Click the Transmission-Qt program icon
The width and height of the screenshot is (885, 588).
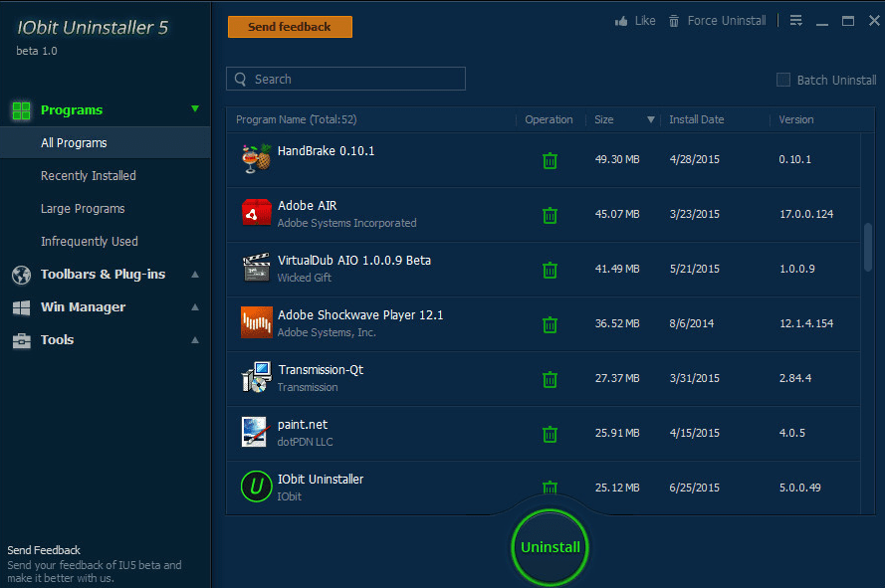[257, 377]
